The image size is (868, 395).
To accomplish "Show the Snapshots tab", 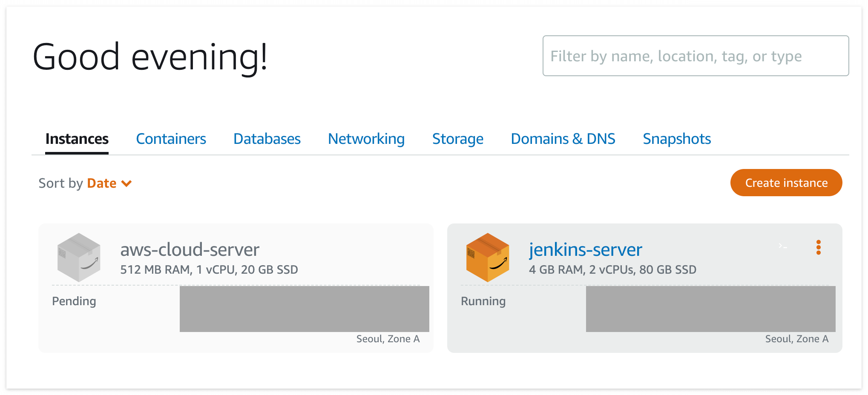I will click(677, 139).
